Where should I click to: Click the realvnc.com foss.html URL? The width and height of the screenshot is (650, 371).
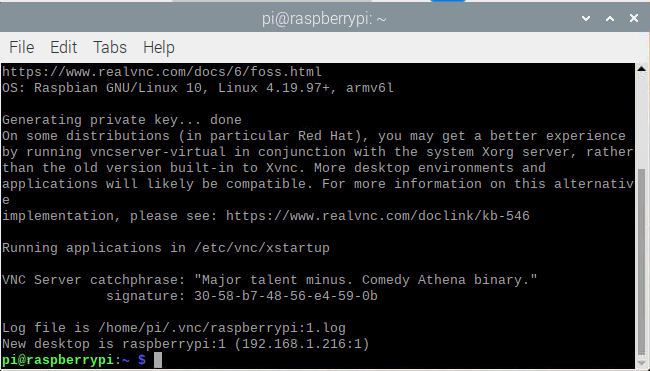[x=162, y=72]
